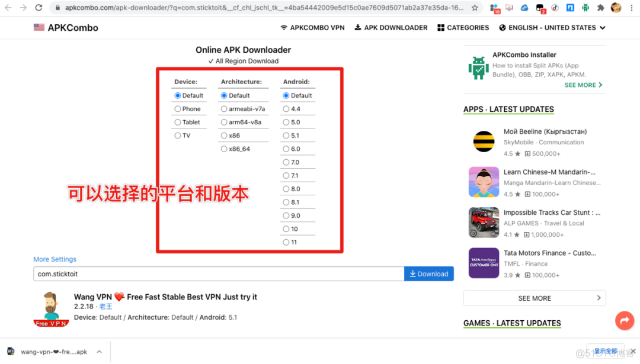Screen dimensions: 640x364
Task: Click the GAMES · LATEST UPDATES heading
Action: coord(512,323)
